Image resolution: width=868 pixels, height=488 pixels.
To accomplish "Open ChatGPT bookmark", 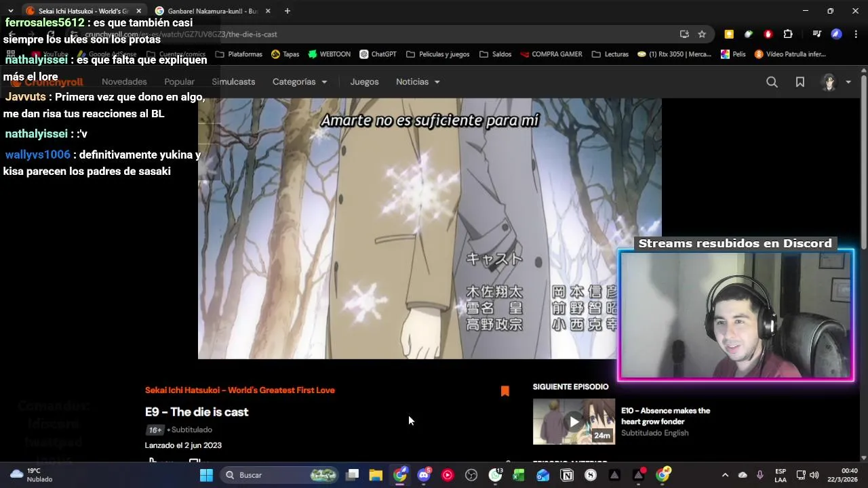I will click(x=378, y=54).
